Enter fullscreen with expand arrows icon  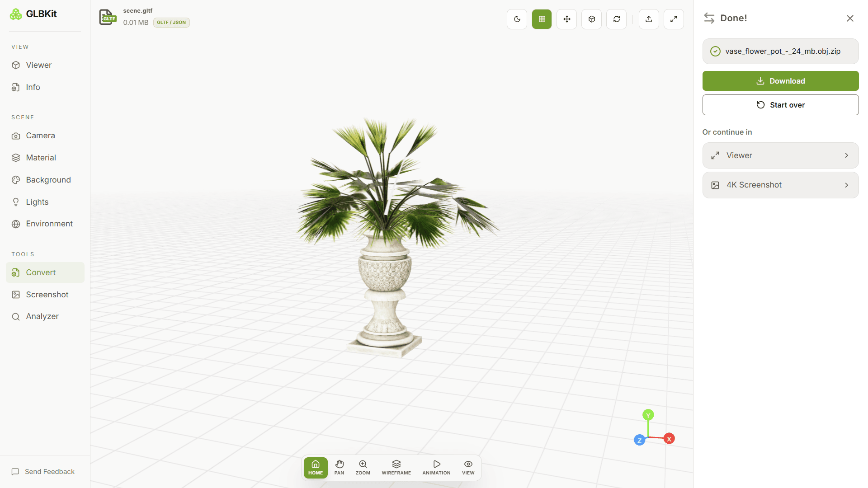674,19
